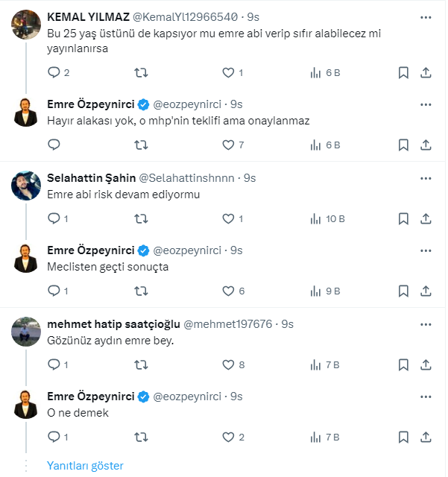Retweet the "Gözünüz aydın emre bey" tweet
Screen dimensions: 448x477
point(140,365)
